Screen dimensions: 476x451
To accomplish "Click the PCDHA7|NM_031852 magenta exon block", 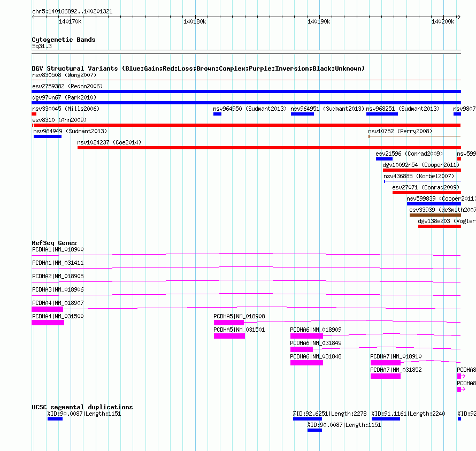I will click(386, 376).
